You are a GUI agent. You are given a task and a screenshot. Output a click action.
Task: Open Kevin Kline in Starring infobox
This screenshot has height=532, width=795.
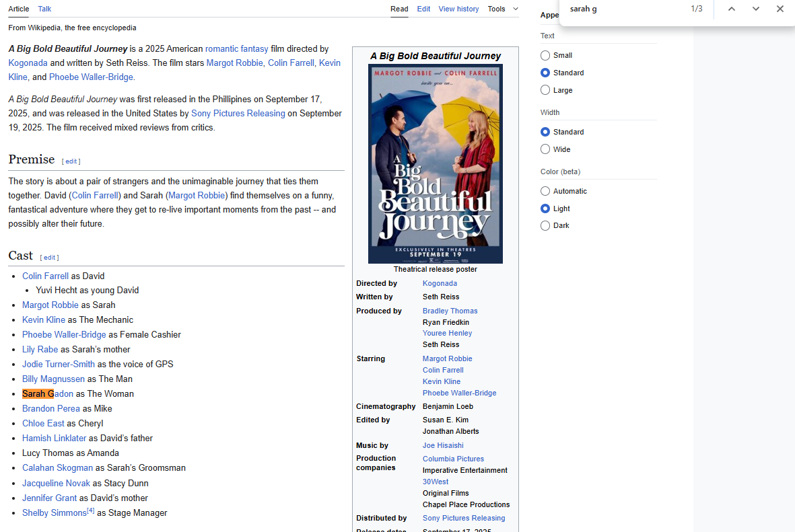point(442,381)
